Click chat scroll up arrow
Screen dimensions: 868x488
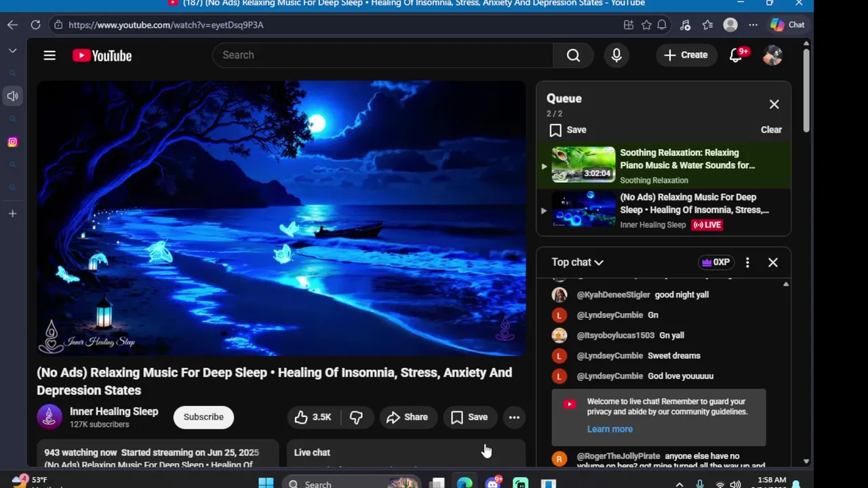click(x=787, y=284)
